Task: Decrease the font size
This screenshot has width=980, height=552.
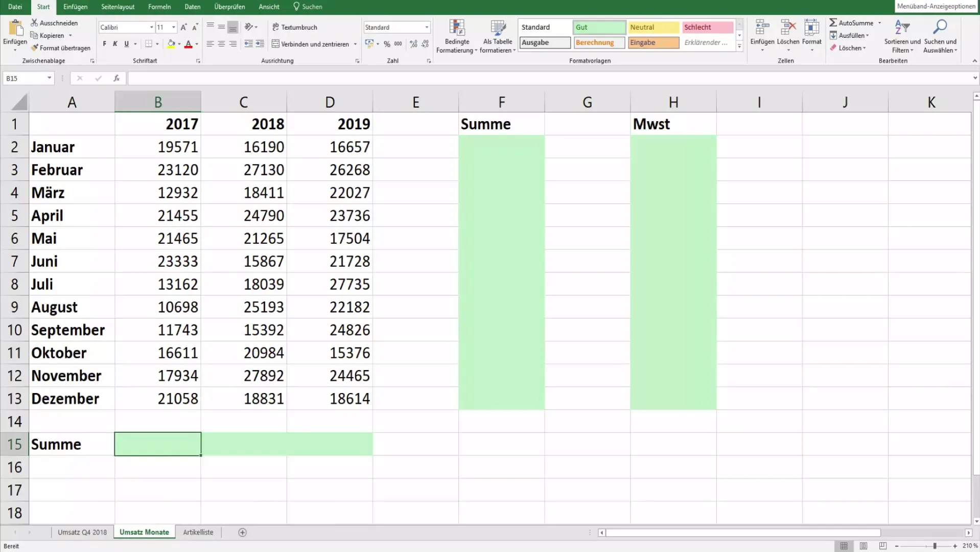Action: [195, 27]
